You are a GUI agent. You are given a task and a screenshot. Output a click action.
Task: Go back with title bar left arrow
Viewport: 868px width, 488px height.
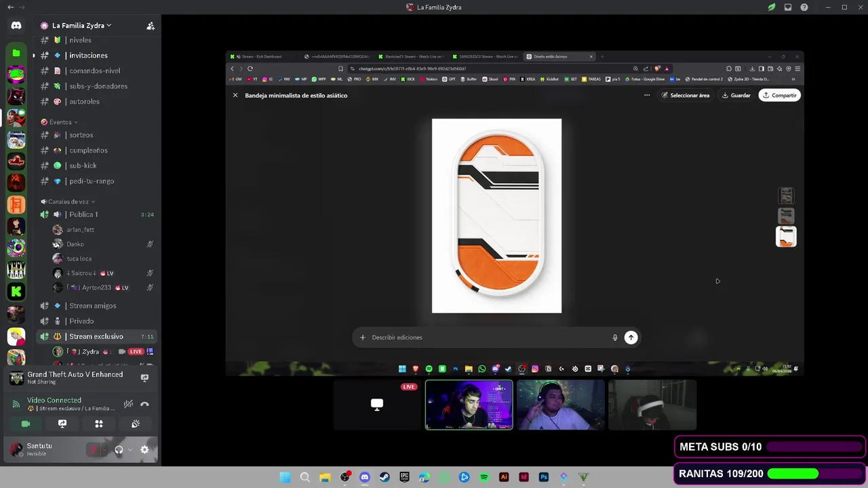tap(10, 7)
